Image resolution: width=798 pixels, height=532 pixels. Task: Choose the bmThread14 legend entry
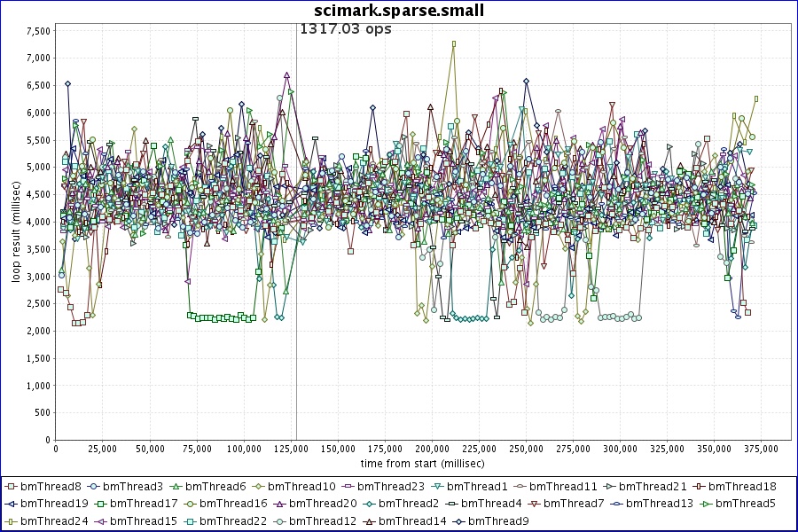pos(407,520)
